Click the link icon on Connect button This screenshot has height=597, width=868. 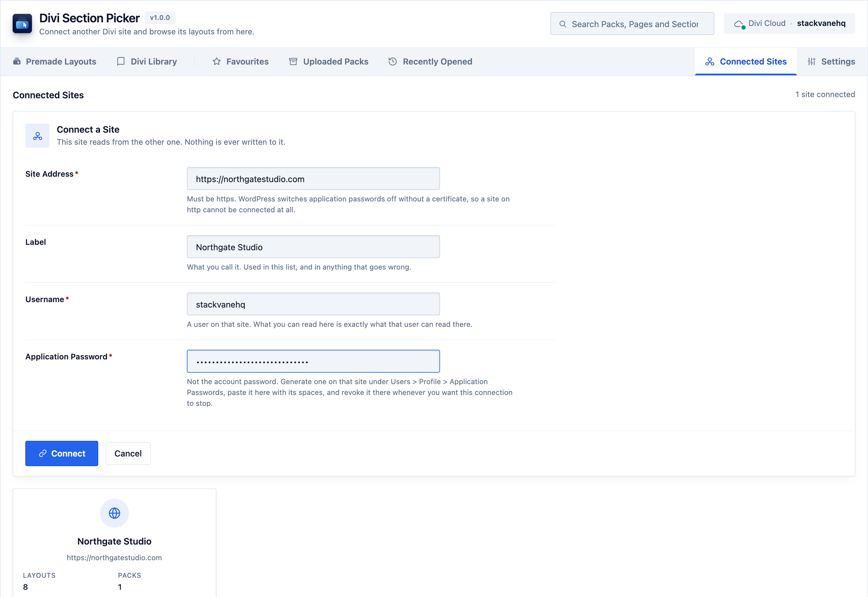42,453
